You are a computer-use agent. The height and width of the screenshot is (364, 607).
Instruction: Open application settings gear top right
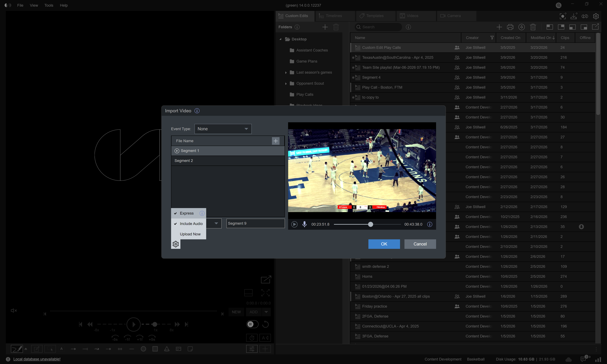click(596, 16)
